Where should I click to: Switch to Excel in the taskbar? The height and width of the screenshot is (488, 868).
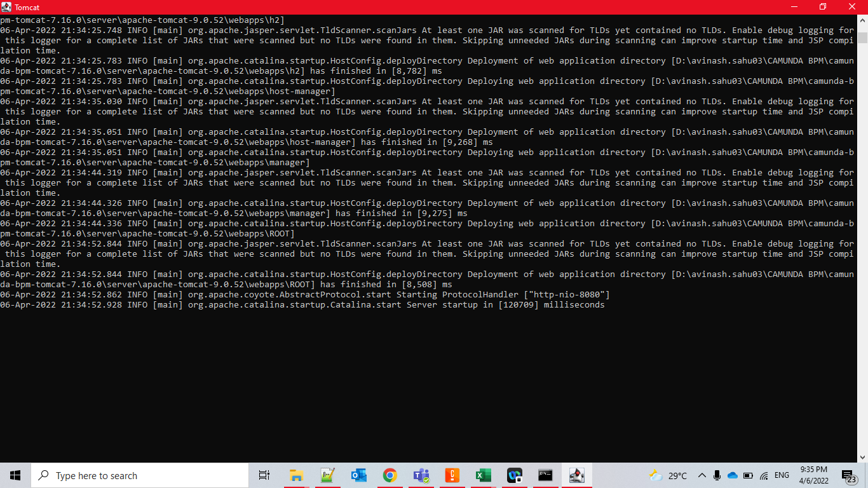tap(483, 475)
